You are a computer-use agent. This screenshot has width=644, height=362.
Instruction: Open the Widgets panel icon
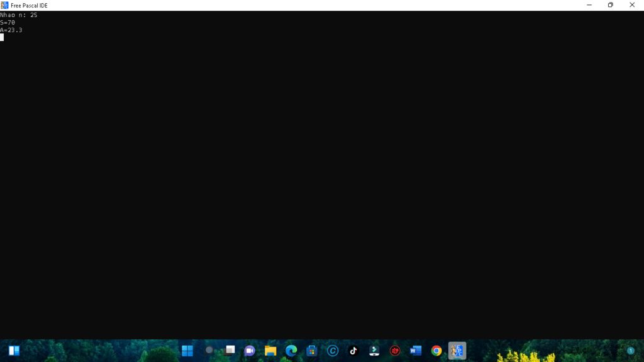pyautogui.click(x=14, y=351)
